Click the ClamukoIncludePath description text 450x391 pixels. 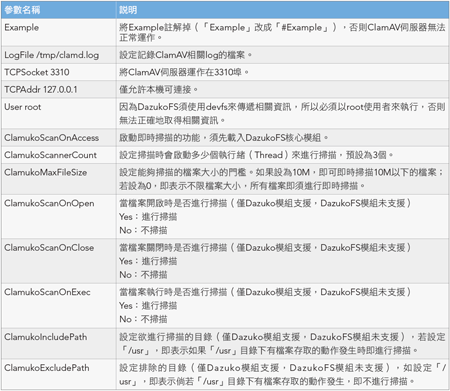point(282,344)
